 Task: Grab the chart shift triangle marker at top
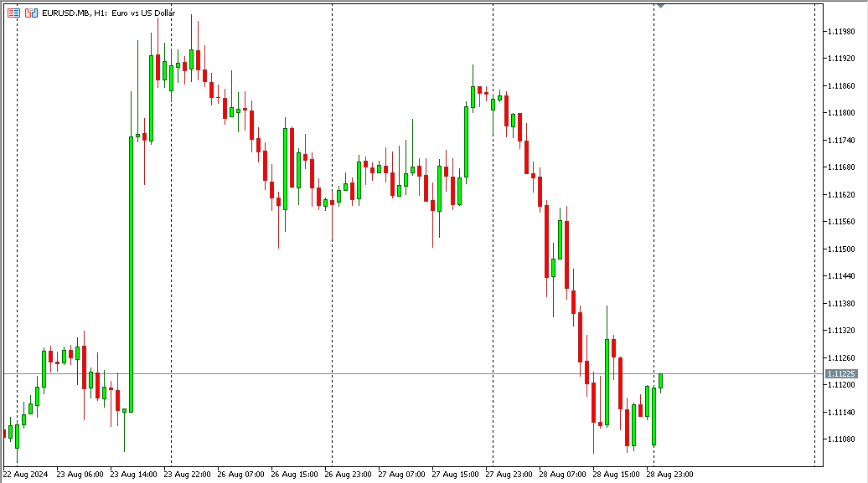(x=660, y=6)
